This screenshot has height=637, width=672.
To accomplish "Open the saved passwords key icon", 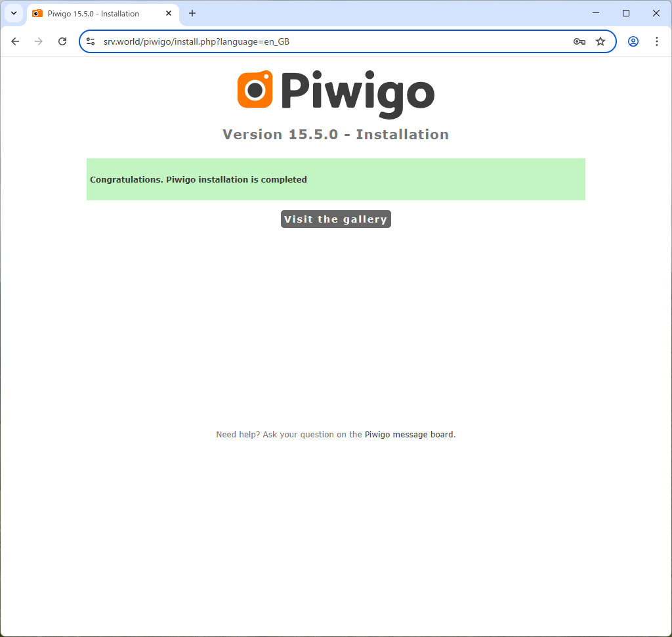I will (579, 41).
